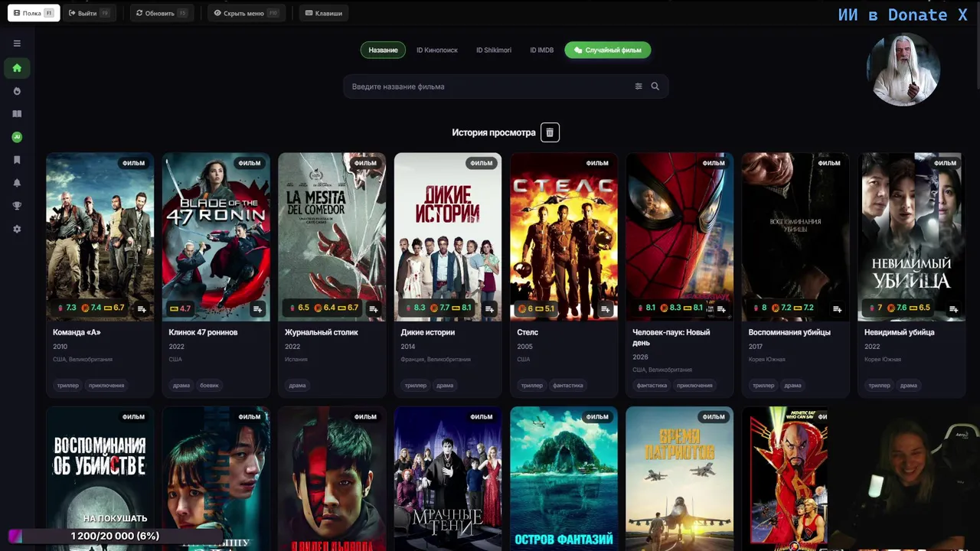Switch to «ID Shikimori» search tab
The image size is (980, 551).
pos(494,51)
